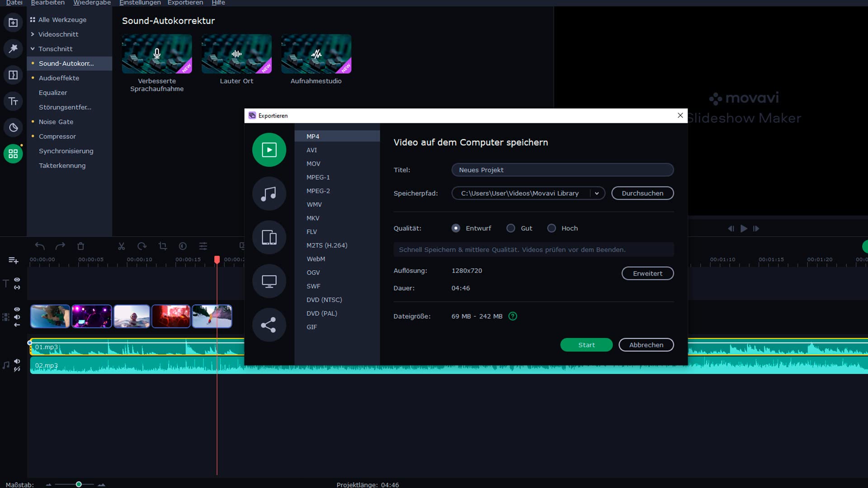Select GIF format in list
The image size is (868, 488).
(337, 327)
